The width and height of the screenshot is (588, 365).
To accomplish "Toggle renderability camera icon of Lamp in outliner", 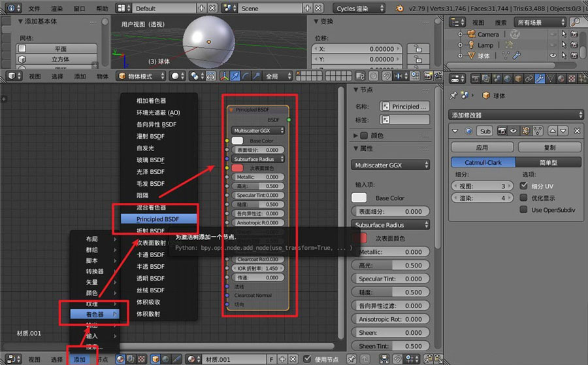I will click(x=574, y=44).
